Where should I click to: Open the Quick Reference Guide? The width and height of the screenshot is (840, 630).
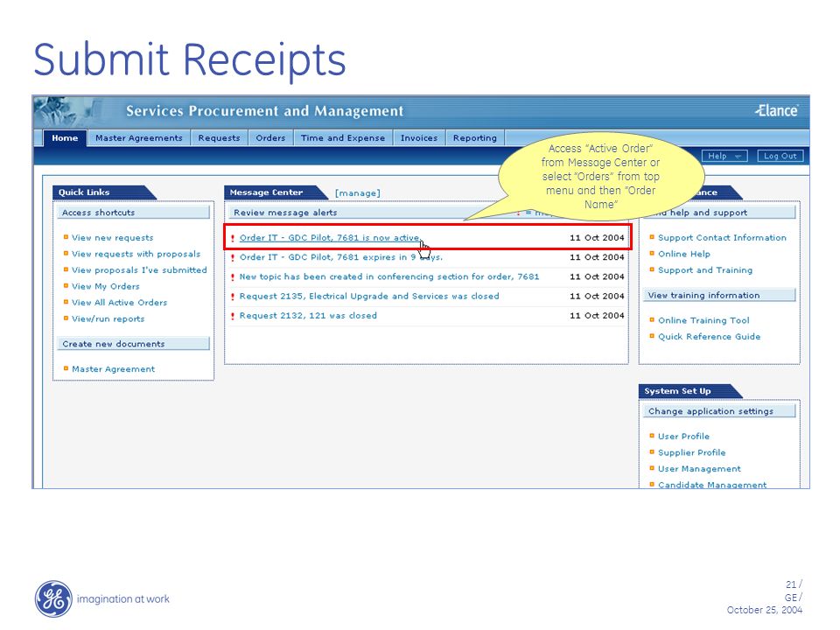coord(710,336)
